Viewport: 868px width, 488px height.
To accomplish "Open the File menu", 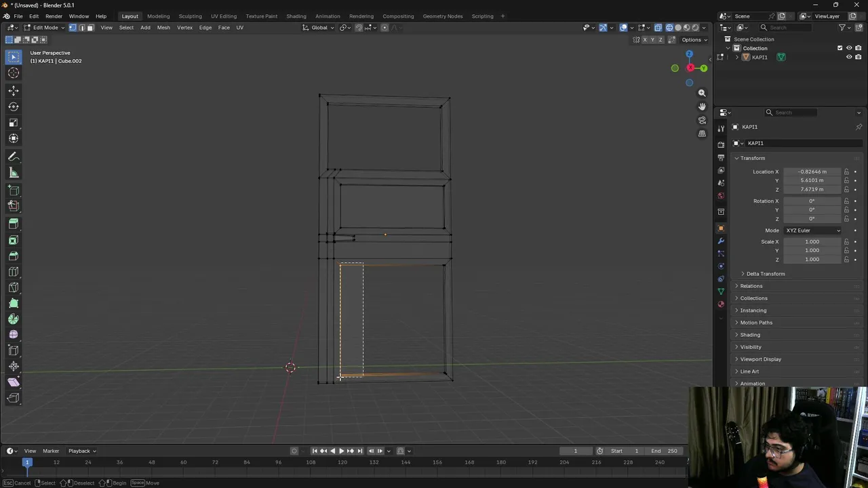I will (x=18, y=16).
